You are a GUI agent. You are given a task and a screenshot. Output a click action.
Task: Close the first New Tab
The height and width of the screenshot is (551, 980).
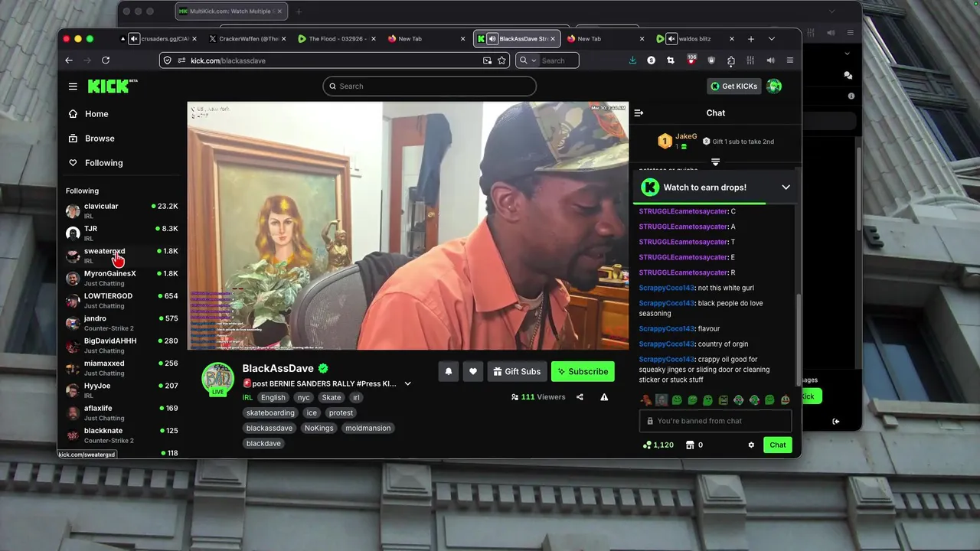point(462,39)
